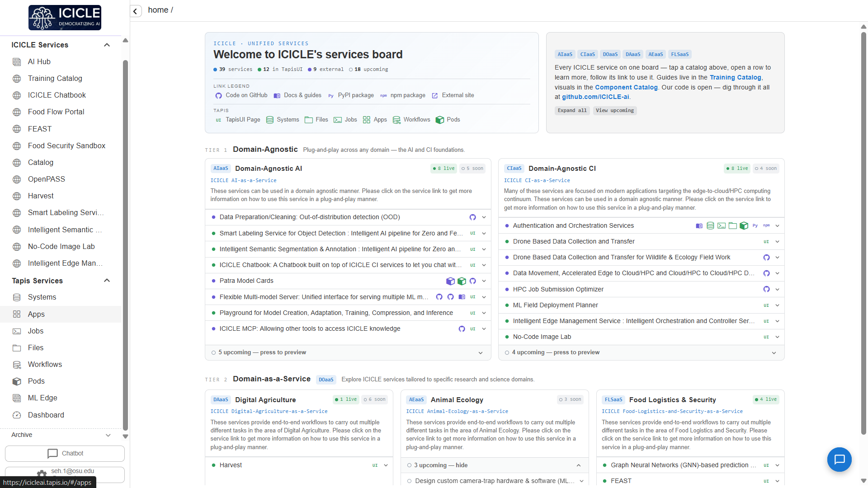Hide the 3 upcoming list in Animal Ecology

tap(495, 465)
